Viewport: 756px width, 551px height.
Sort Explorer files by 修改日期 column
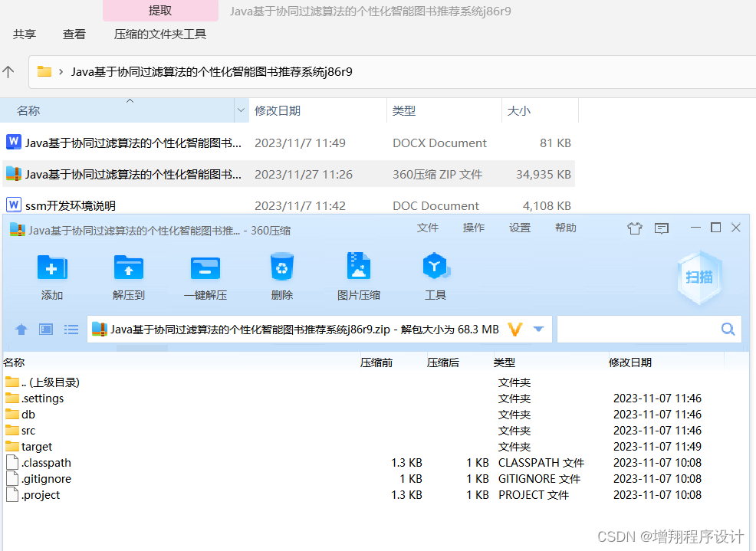(x=318, y=110)
